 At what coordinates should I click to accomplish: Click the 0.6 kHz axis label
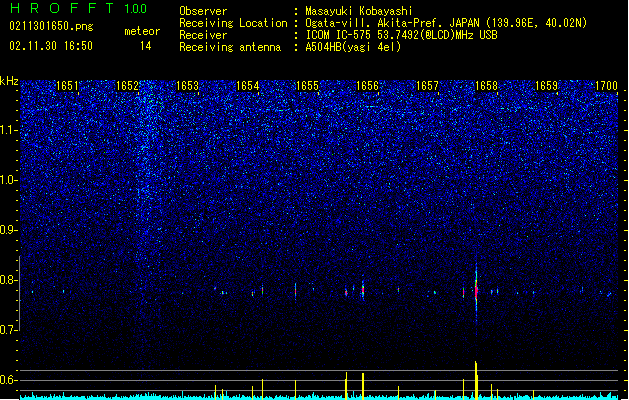point(9,380)
